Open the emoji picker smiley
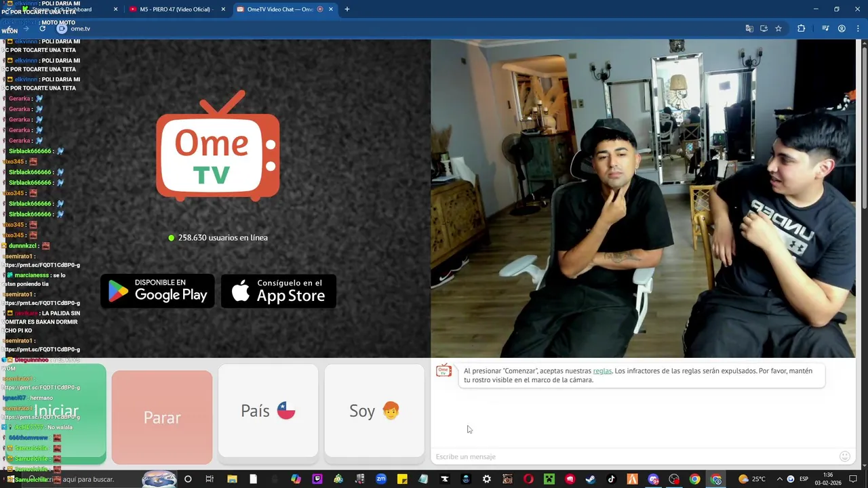Image resolution: width=868 pixels, height=488 pixels. (844, 457)
